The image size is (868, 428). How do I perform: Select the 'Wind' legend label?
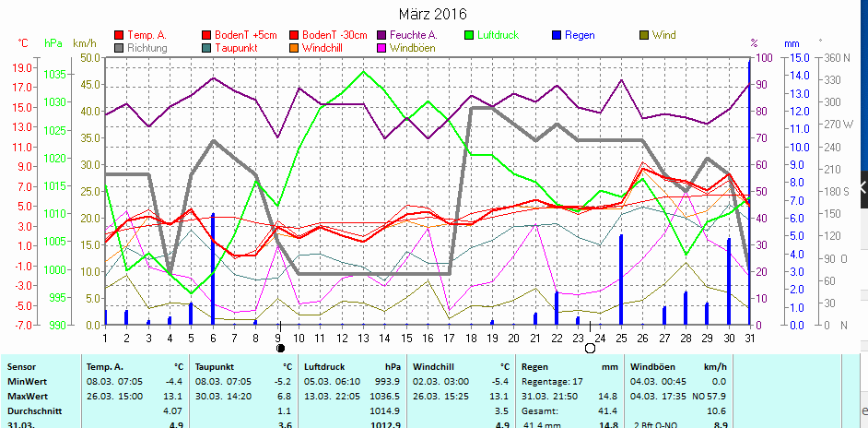663,35
